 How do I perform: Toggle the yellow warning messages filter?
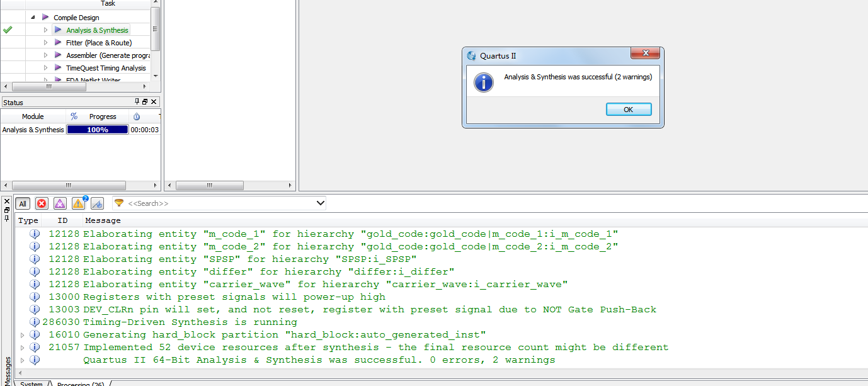(78, 203)
